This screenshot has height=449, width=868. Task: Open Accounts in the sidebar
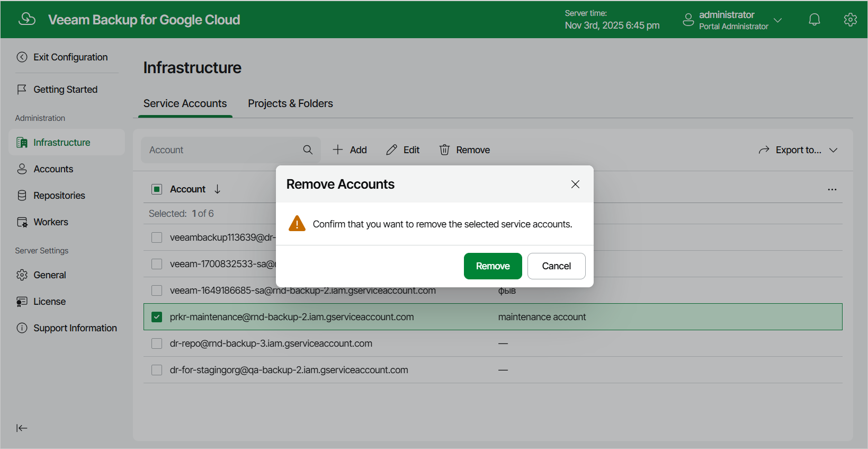(67, 169)
